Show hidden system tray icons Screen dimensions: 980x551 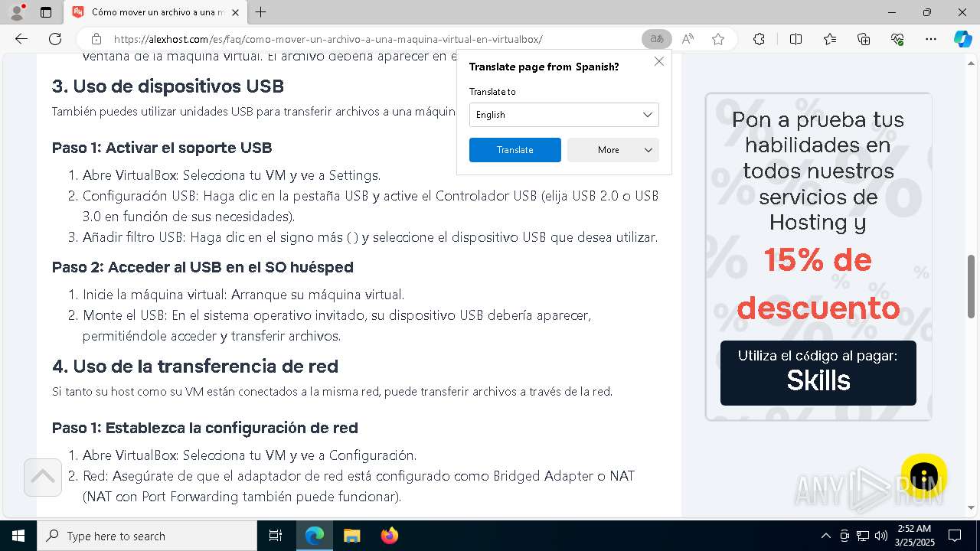pos(825,536)
